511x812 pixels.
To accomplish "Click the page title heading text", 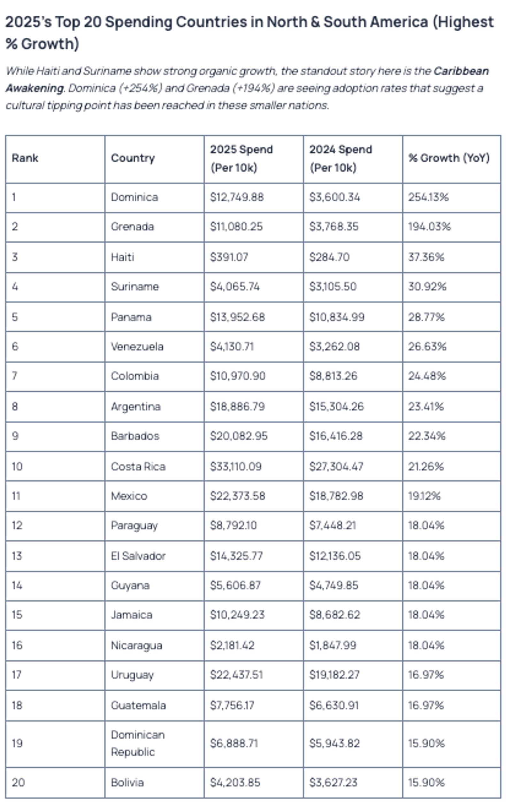I will tap(249, 33).
